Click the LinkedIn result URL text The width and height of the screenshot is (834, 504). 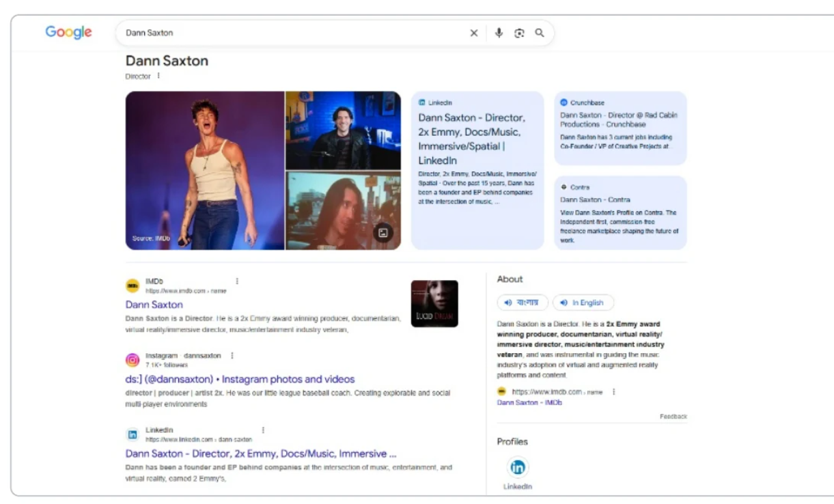[199, 440]
